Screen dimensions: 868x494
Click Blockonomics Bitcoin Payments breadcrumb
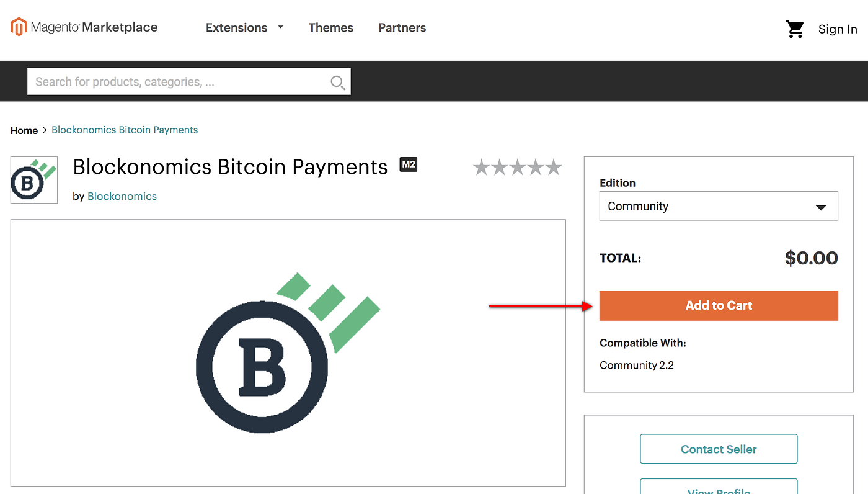click(x=125, y=130)
